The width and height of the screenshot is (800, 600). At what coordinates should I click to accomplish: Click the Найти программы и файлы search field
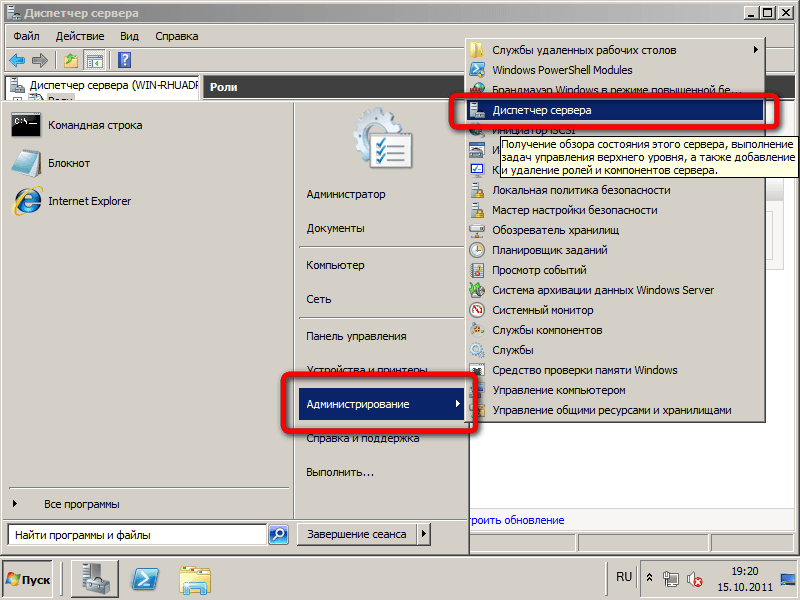pyautogui.click(x=138, y=535)
